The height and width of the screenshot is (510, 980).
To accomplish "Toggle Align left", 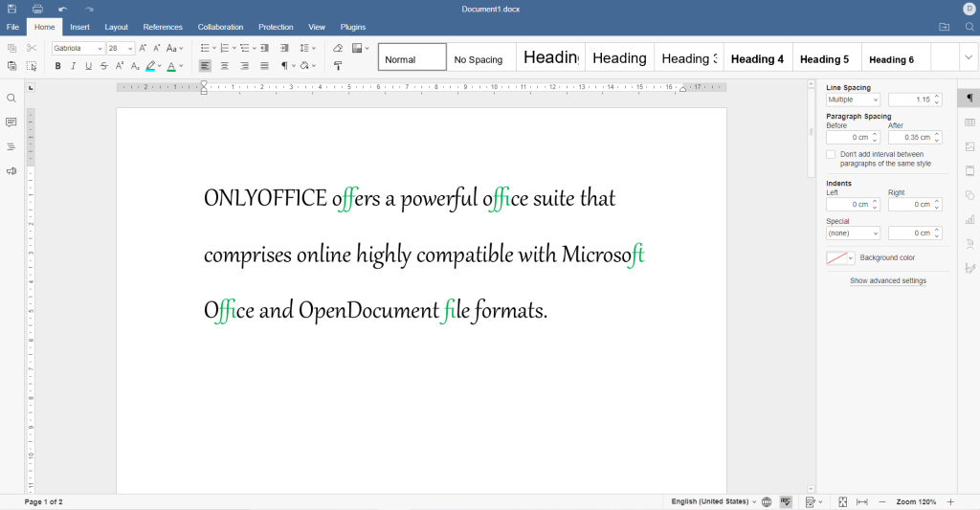I will tap(205, 66).
